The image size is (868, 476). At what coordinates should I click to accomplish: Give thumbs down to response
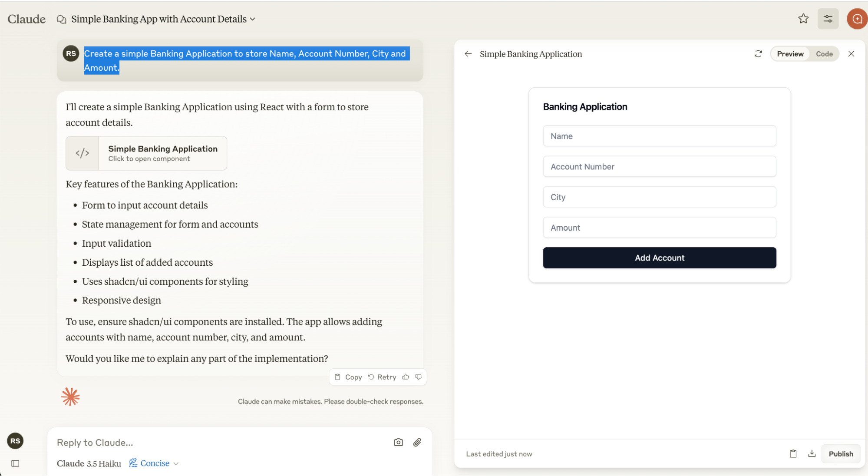coord(419,377)
